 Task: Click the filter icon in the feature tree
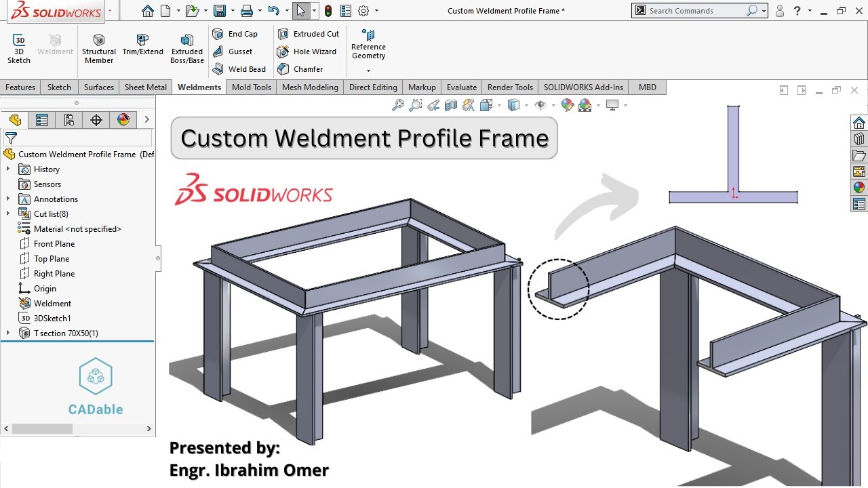(11, 138)
